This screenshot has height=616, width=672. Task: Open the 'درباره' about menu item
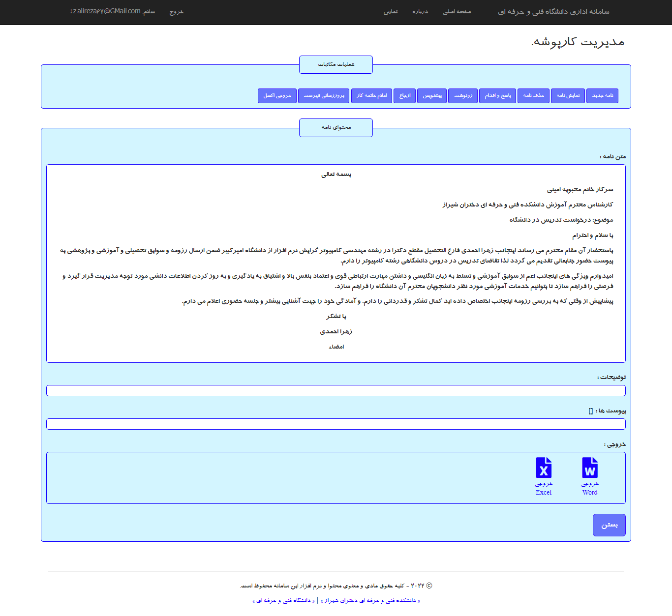point(420,12)
